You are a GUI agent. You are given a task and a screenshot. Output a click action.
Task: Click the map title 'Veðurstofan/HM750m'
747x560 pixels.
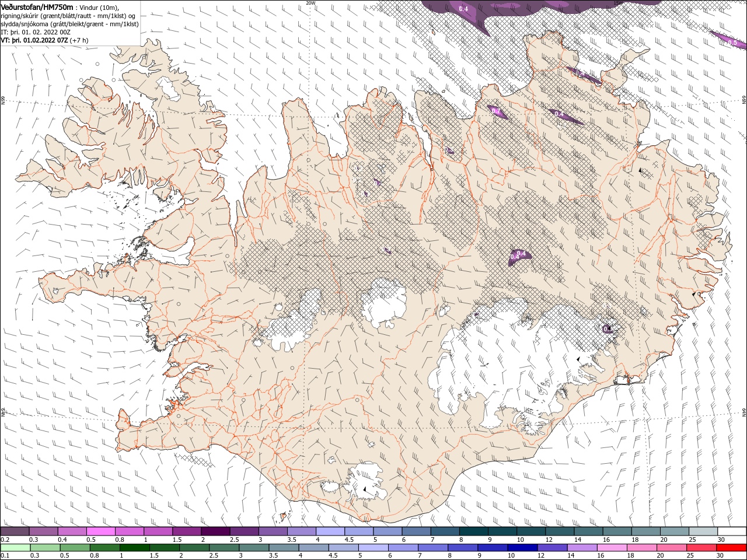click(x=37, y=6)
